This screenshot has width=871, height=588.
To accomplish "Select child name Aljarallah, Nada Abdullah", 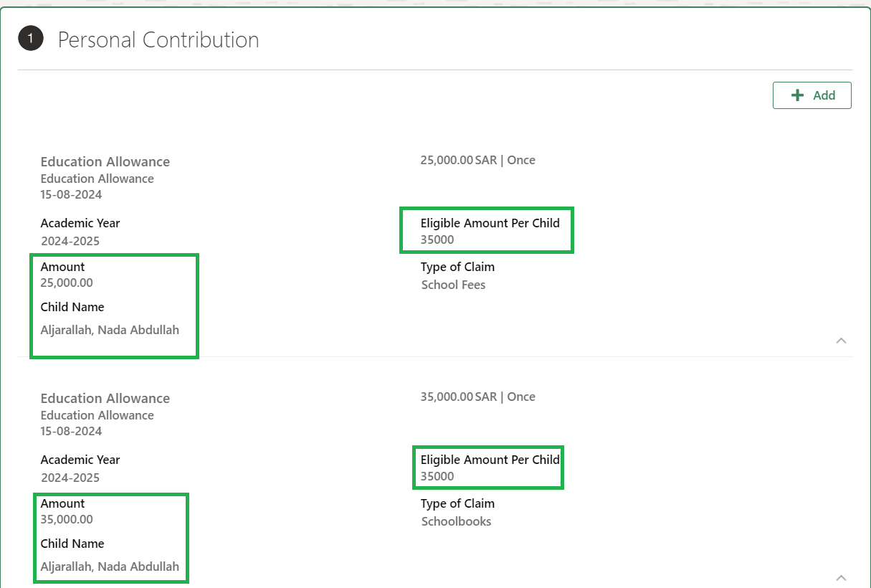I will click(x=110, y=330).
